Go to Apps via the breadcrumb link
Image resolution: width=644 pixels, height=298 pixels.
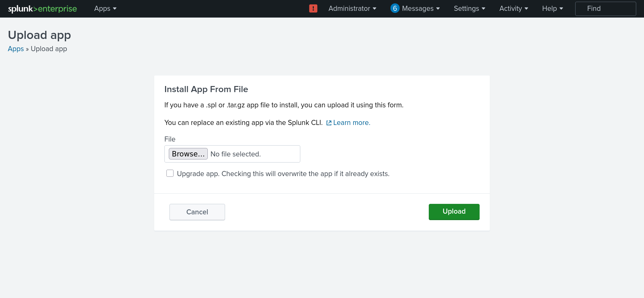tap(16, 49)
